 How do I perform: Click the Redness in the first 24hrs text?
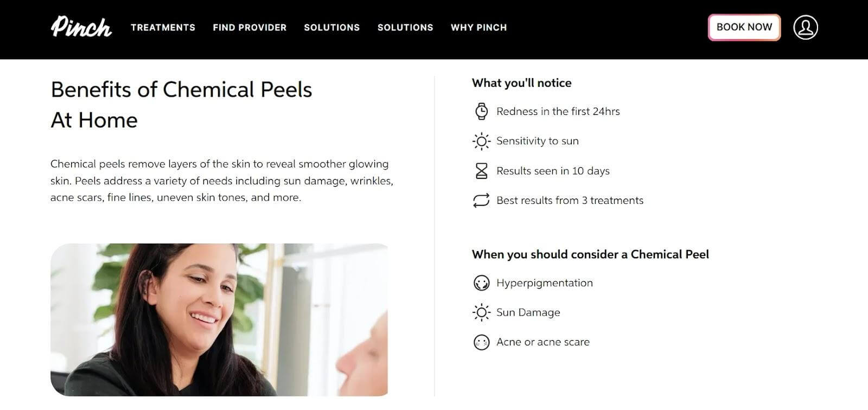tap(558, 111)
